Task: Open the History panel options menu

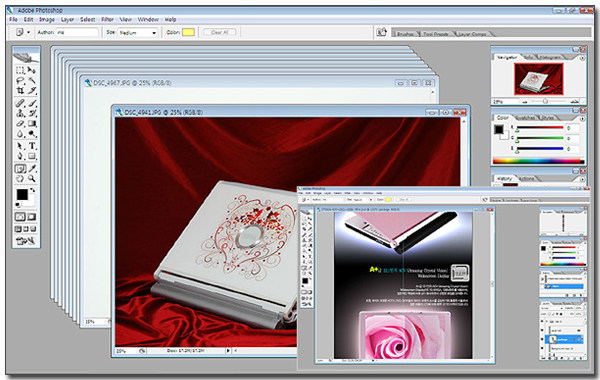Action: tap(582, 179)
